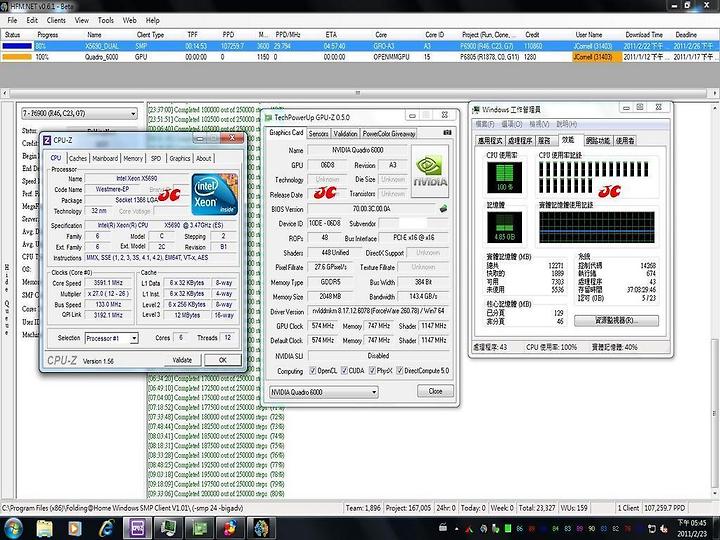The height and width of the screenshot is (540, 720).
Task: Click the left arrow of the HFM horizontal scrollbar
Action: 5,93
